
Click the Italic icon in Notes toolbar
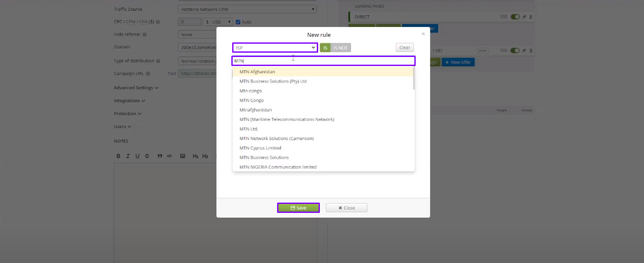128,156
